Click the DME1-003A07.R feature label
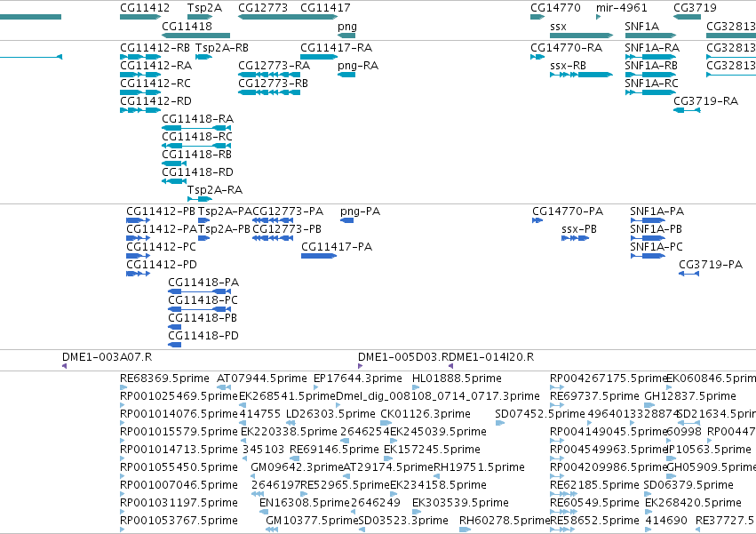This screenshot has height=534, width=756. click(107, 357)
